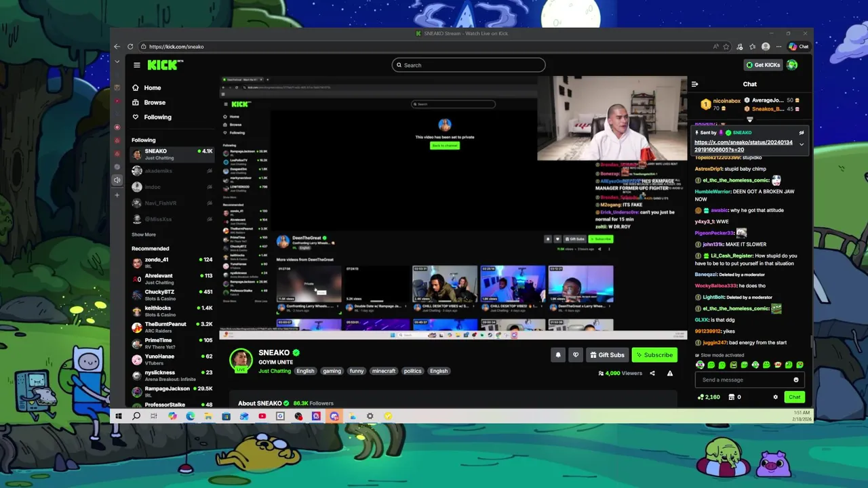Viewport: 868px width, 488px height.
Task: Open the Following page
Action: pos(151,117)
